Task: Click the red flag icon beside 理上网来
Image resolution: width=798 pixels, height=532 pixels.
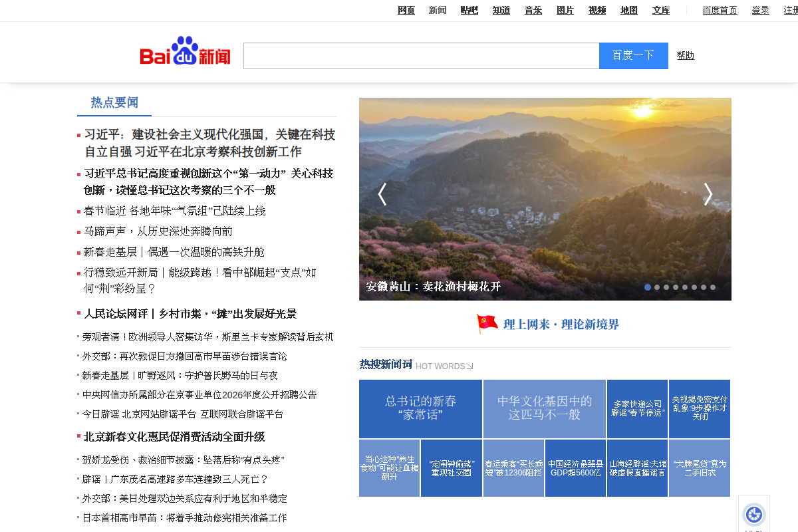Action: [x=486, y=323]
